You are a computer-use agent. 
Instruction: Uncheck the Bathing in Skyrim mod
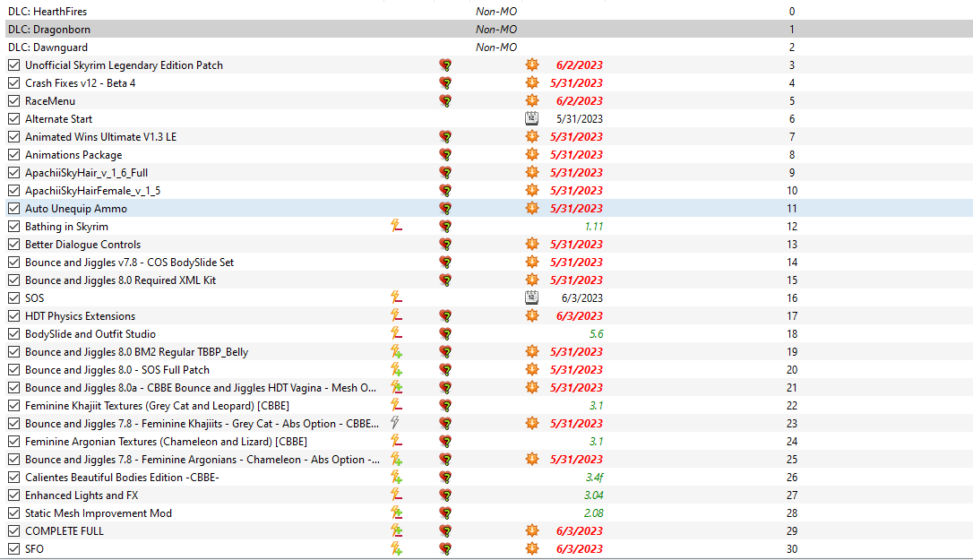(13, 226)
